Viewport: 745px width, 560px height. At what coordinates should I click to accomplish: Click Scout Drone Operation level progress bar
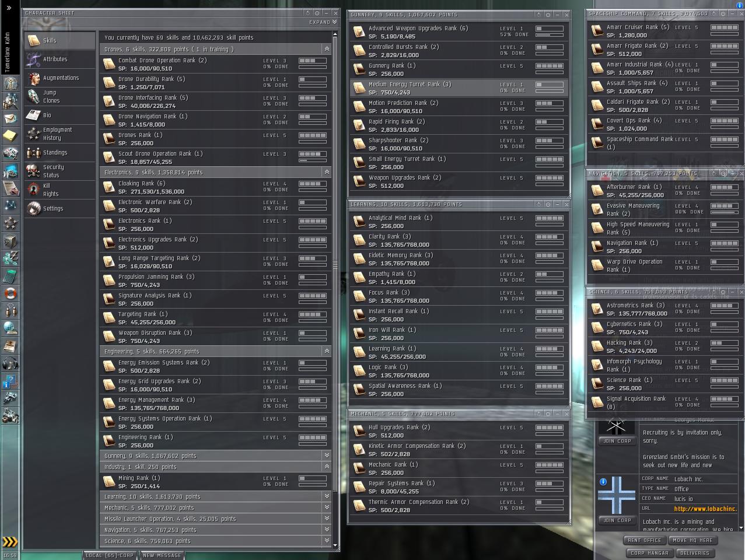coord(313,156)
